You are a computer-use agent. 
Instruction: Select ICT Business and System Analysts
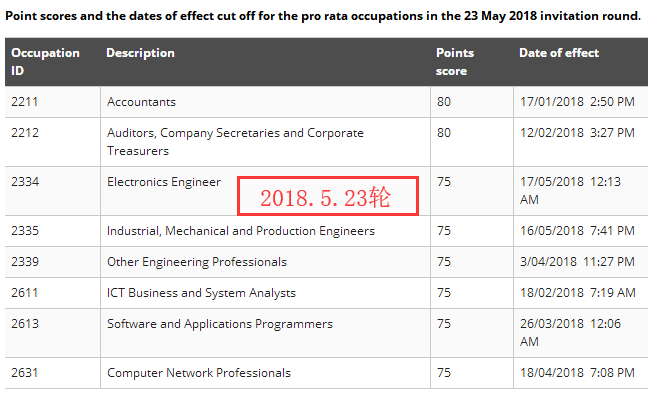(201, 293)
